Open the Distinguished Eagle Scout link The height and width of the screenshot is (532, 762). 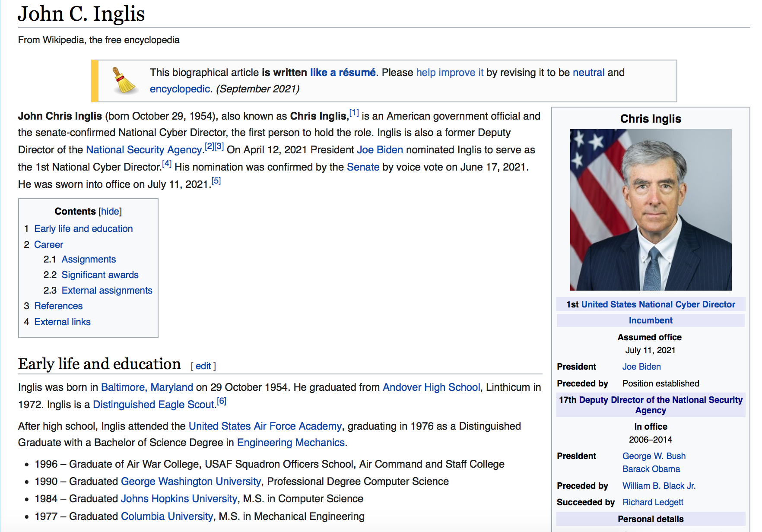point(153,405)
